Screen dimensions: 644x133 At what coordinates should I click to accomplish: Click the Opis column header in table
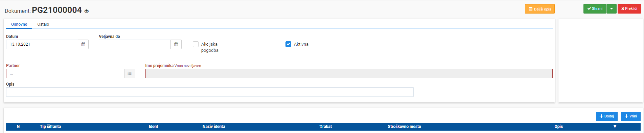(x=559, y=127)
